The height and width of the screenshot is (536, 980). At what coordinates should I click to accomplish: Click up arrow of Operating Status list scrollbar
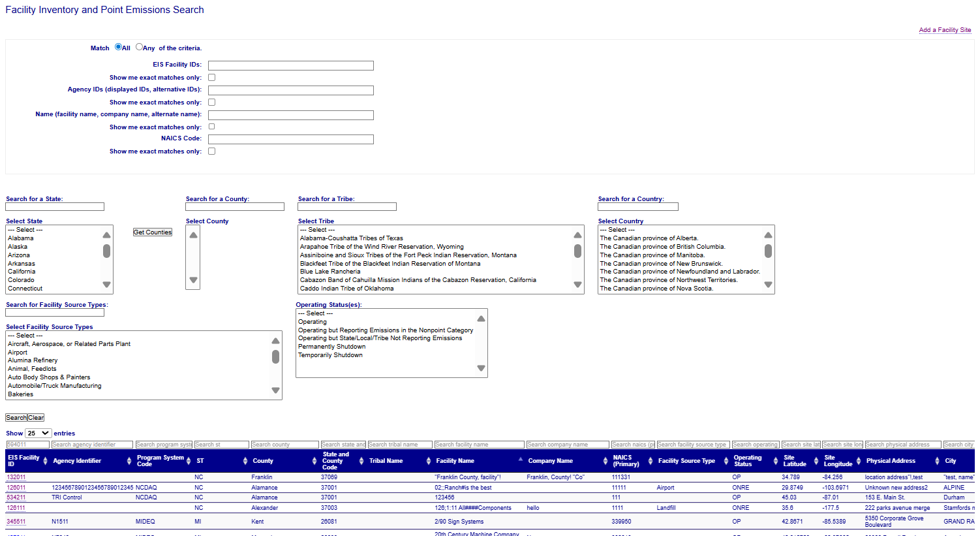pos(481,319)
